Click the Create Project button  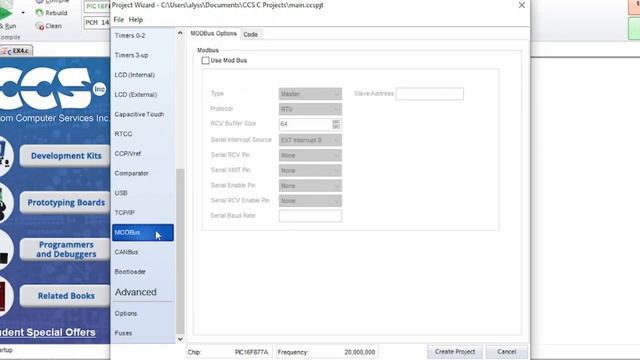click(x=455, y=351)
